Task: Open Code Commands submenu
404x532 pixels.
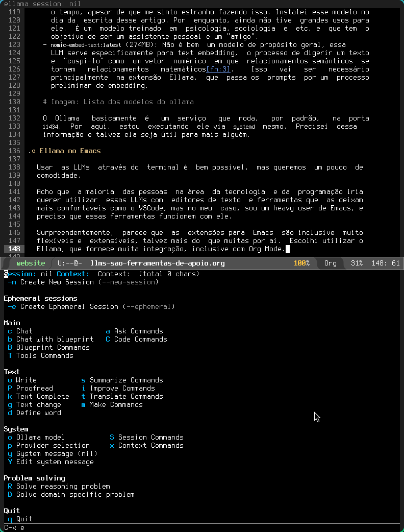Action: tap(140, 339)
